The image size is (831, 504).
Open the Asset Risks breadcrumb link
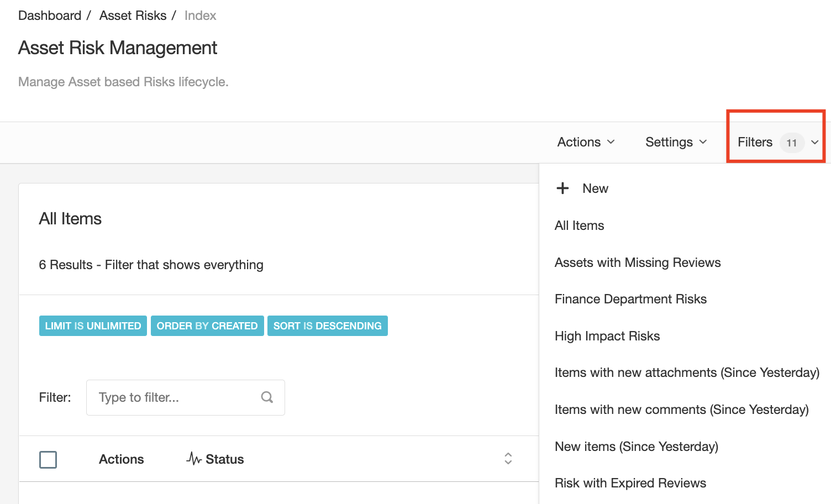(133, 15)
